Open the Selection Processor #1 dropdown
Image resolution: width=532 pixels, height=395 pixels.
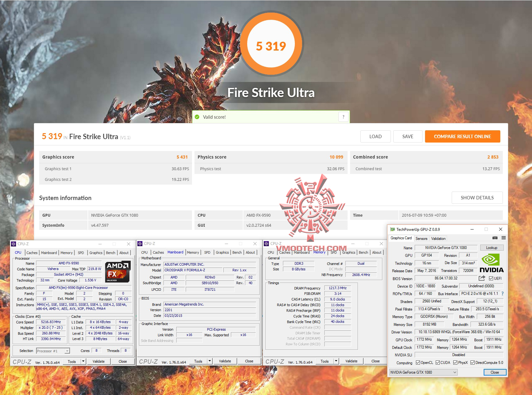tap(53, 351)
